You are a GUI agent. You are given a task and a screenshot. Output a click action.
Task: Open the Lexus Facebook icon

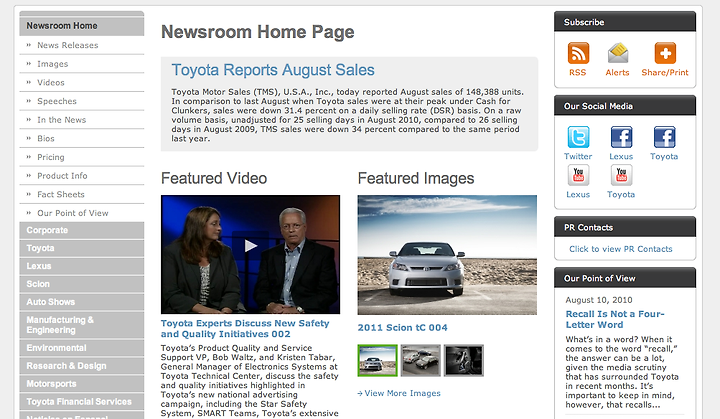[621, 137]
